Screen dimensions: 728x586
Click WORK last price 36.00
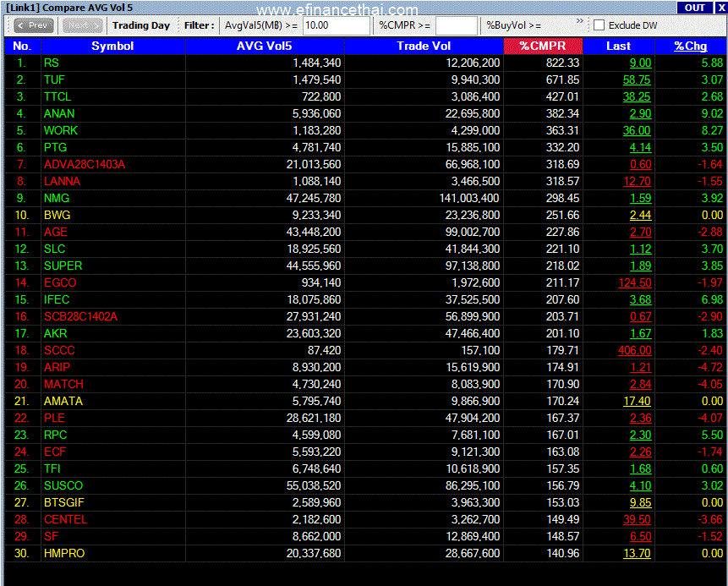coord(637,130)
